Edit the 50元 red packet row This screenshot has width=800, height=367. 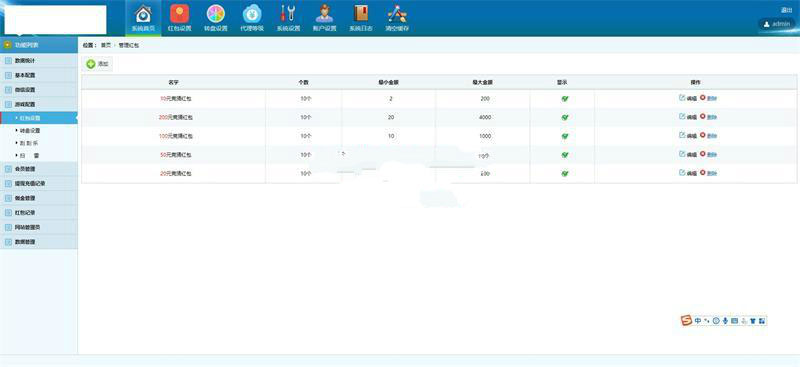[x=687, y=154]
